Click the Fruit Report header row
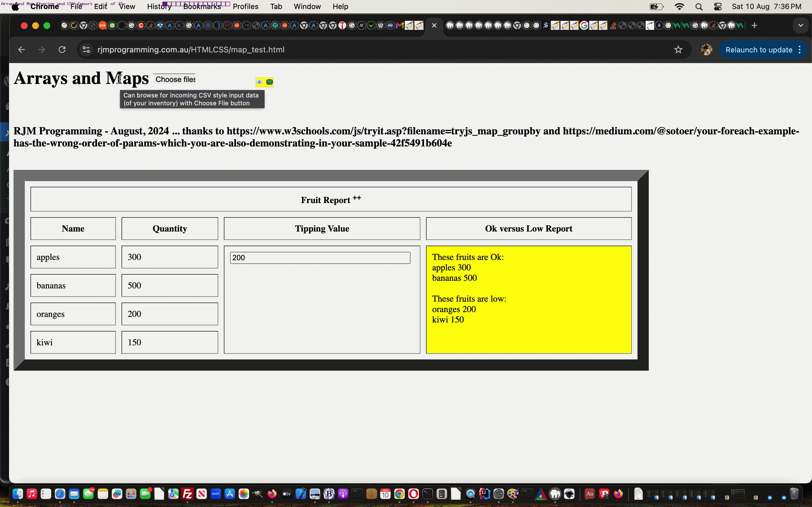This screenshot has width=812, height=507. click(x=330, y=199)
